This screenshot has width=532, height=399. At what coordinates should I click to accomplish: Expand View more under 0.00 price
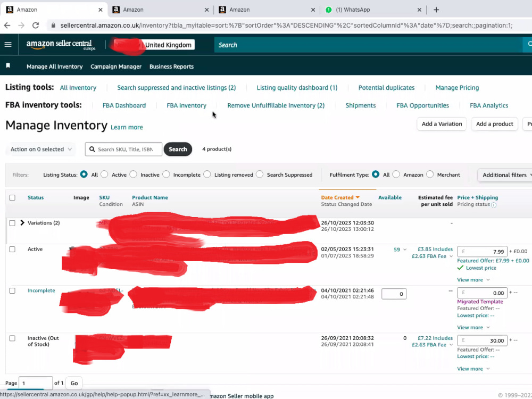[473, 327]
